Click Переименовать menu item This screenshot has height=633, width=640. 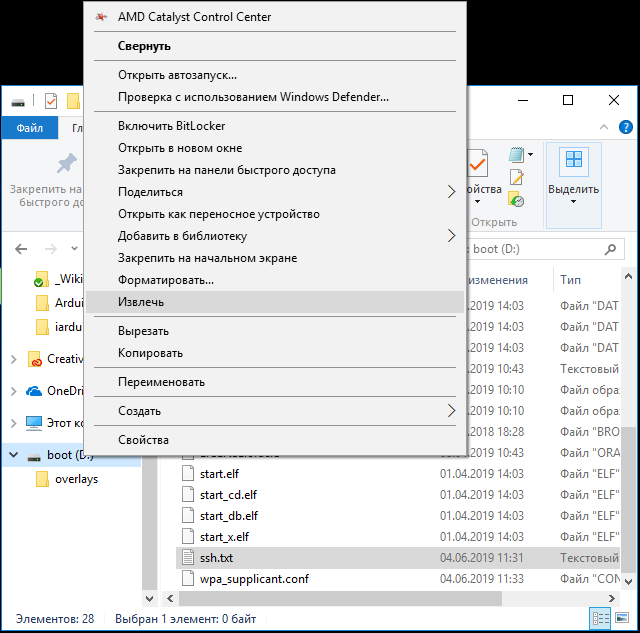275,382
